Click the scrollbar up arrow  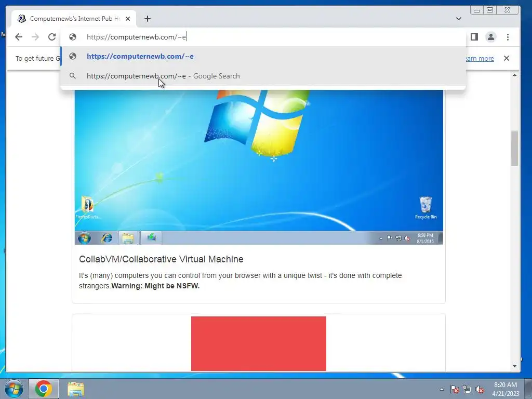[515, 75]
